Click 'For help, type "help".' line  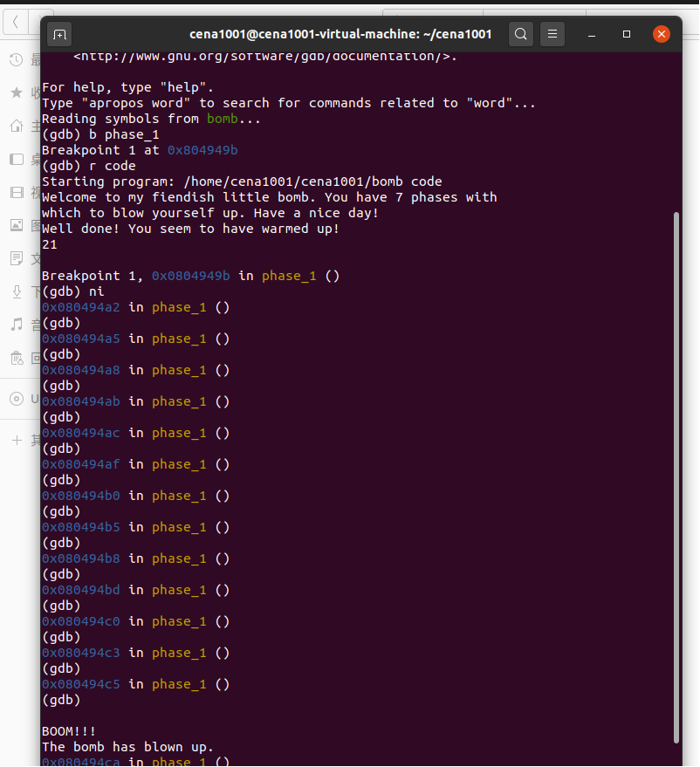coord(127,87)
